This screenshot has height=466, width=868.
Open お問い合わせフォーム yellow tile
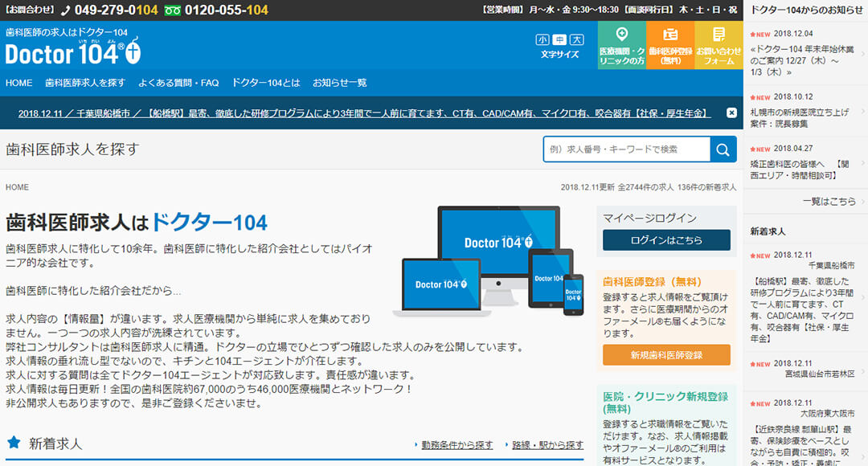[x=719, y=45]
